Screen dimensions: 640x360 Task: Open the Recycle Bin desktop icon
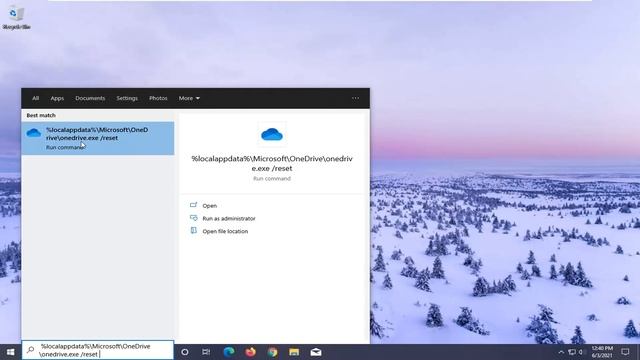(16, 18)
